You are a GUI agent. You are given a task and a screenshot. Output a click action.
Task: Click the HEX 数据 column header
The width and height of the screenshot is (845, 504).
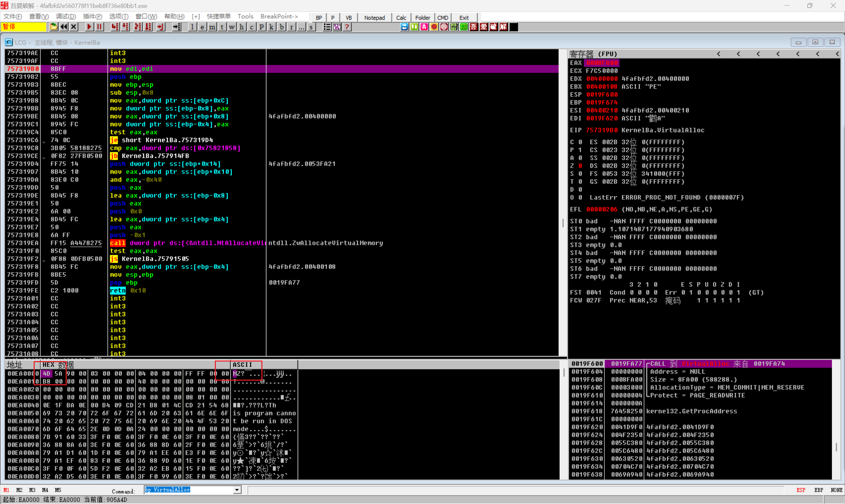click(x=58, y=365)
